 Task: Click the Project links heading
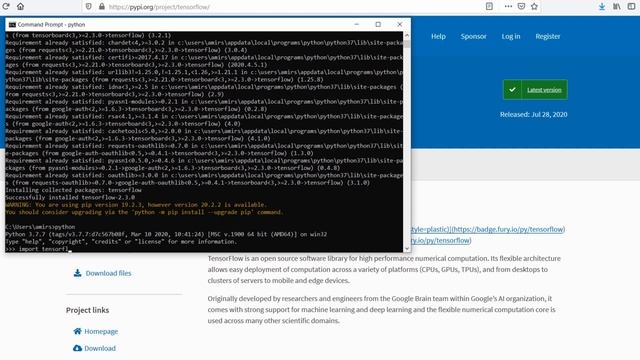point(87,310)
